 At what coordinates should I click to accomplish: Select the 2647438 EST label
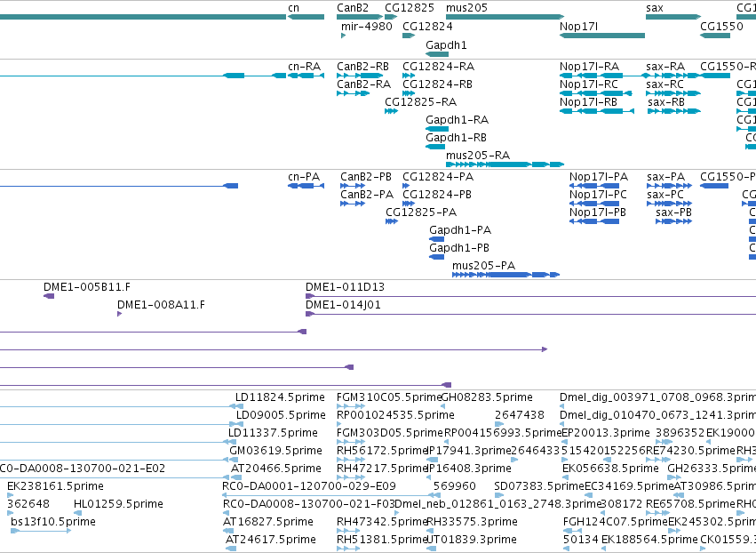[x=520, y=415]
